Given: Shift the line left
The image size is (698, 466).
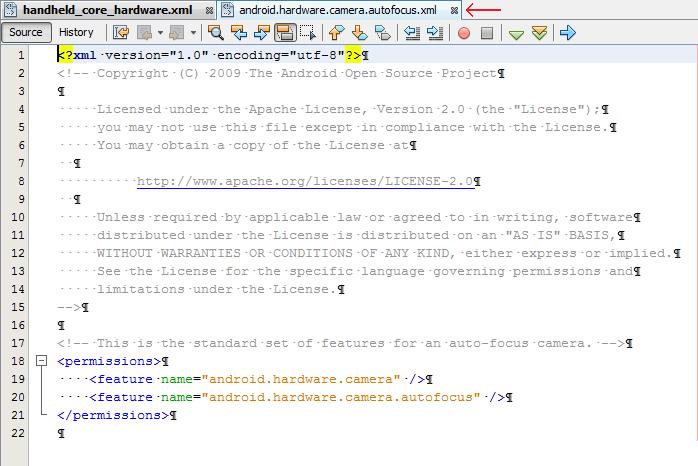Looking at the screenshot, I should coord(412,33).
